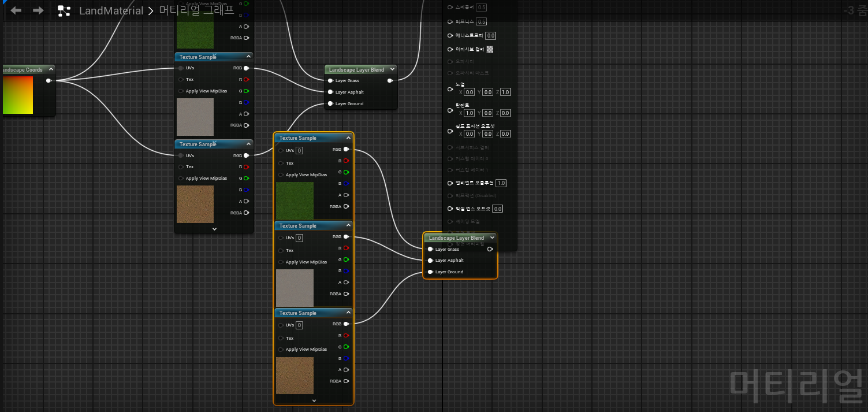
Task: Click the grass preview on the selected Texture Sample
Action: pyautogui.click(x=295, y=201)
